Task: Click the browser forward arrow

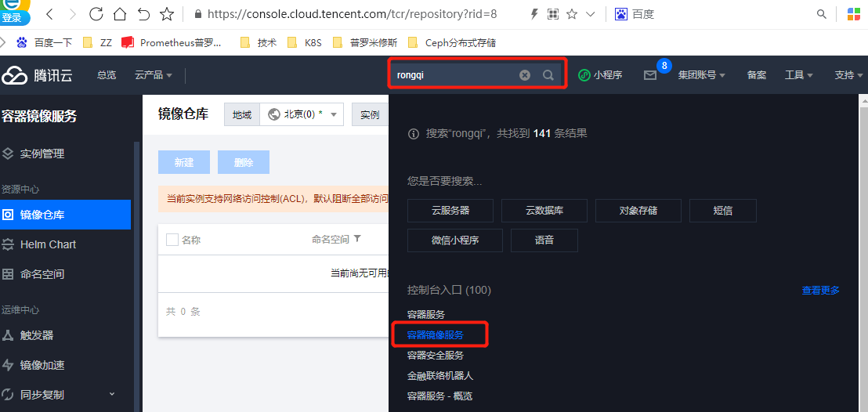Action: [73, 14]
